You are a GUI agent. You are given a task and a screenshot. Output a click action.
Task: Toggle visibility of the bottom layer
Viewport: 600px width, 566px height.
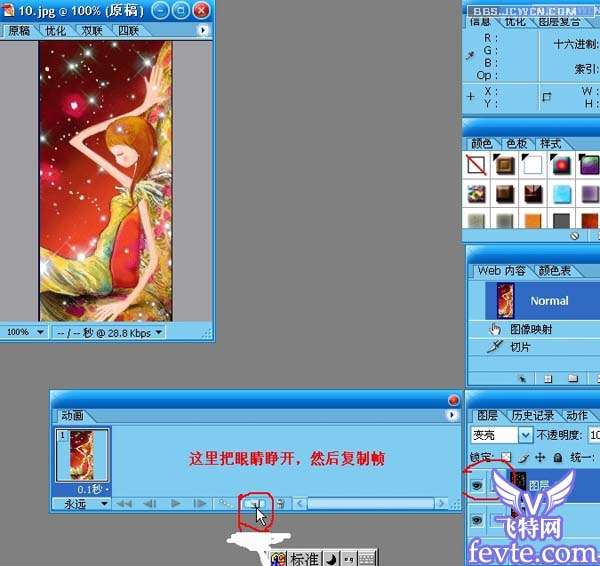[475, 520]
